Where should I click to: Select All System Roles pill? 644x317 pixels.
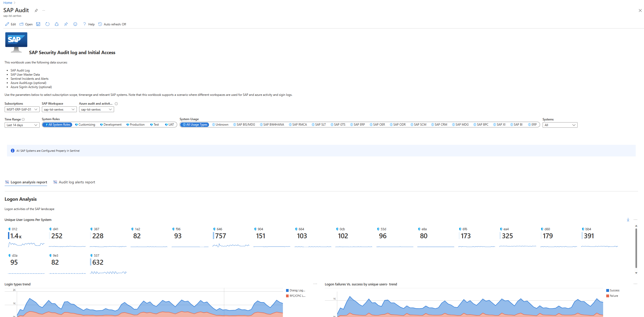click(57, 125)
